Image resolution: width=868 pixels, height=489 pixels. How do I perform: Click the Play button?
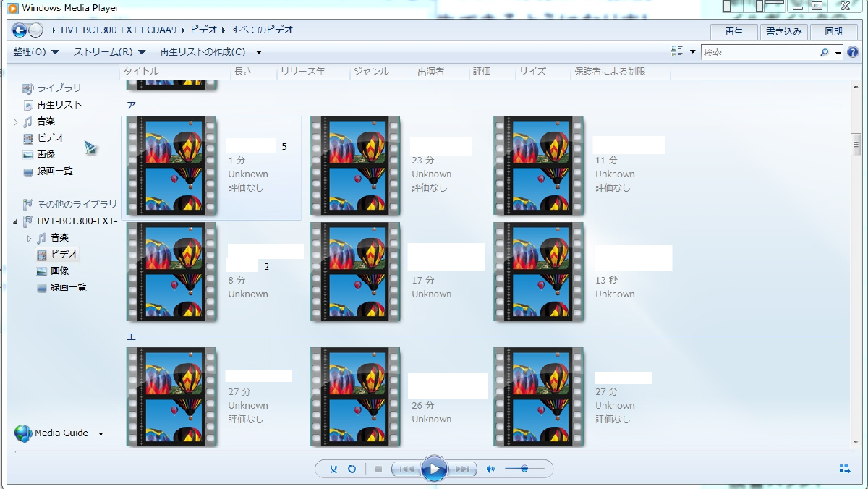pyautogui.click(x=434, y=469)
